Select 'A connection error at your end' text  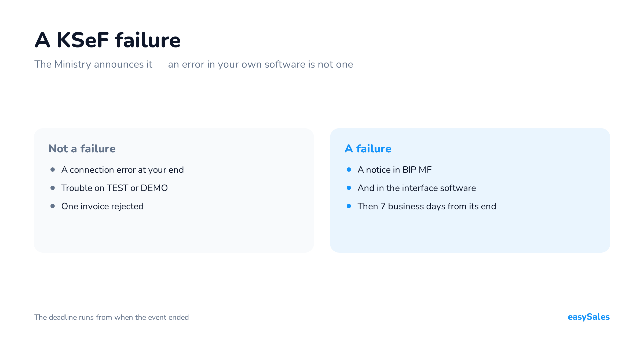(122, 170)
